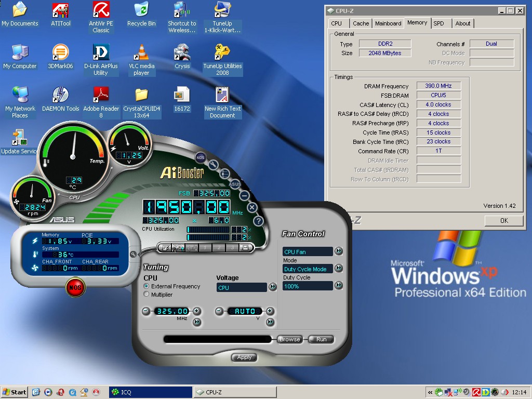Open the DAEMON Tools desktop icon
Viewport: 532px width, 399px height.
tap(60, 99)
